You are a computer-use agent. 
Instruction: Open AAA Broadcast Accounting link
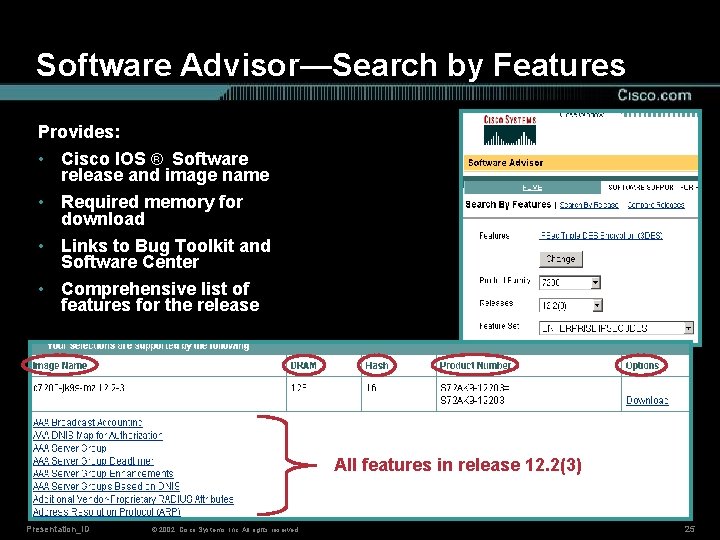coord(87,422)
